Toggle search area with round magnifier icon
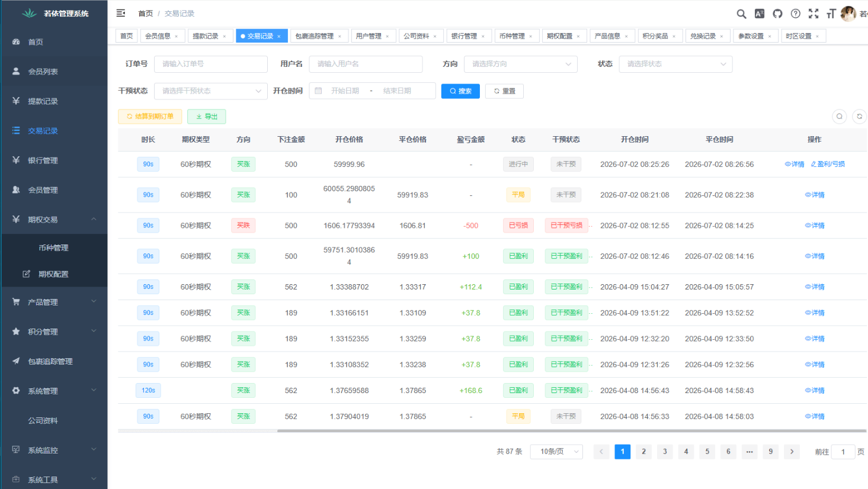This screenshot has width=868, height=489. [840, 117]
